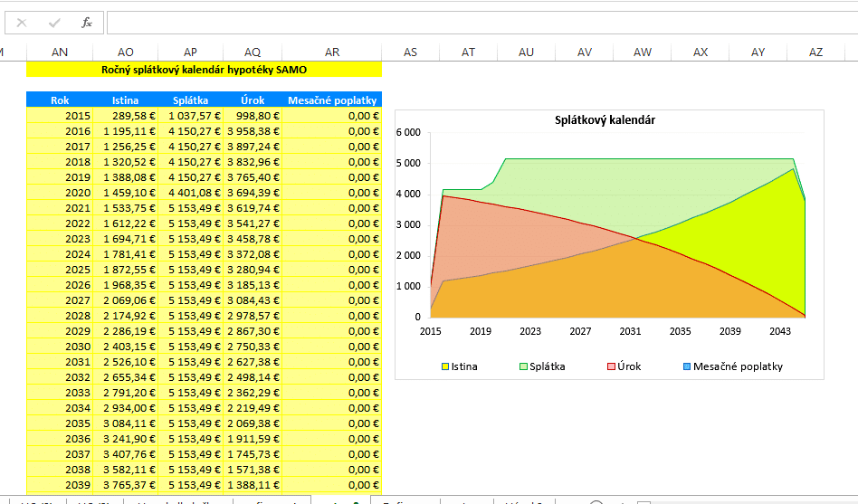The image size is (858, 504).
Task: Select the Istina cell 1 195,11 €
Action: pyautogui.click(x=125, y=131)
